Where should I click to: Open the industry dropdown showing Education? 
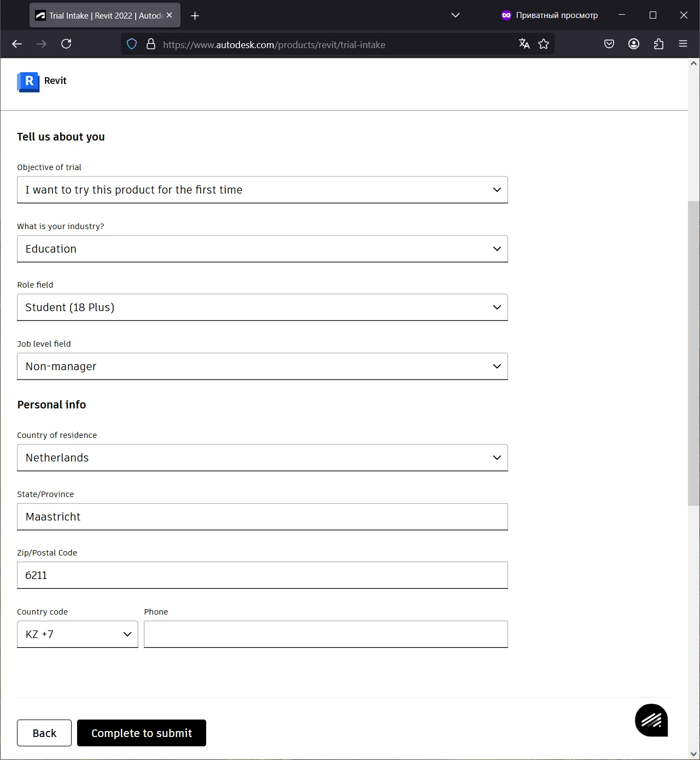click(x=262, y=249)
